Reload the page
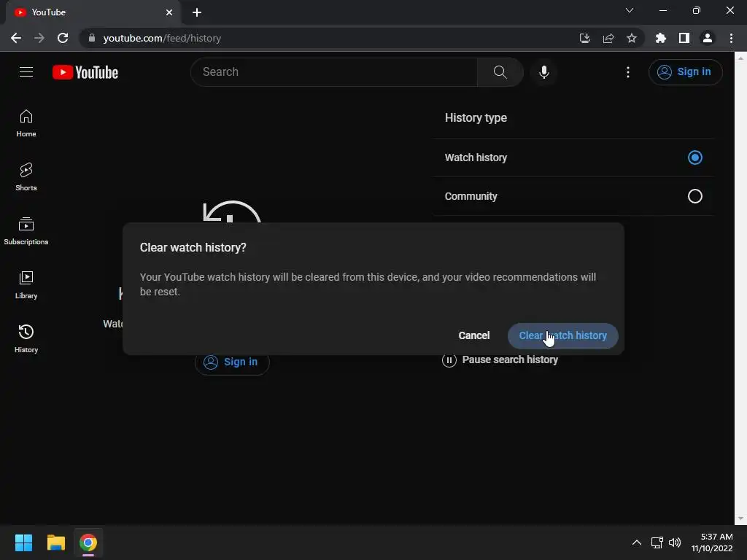Image resolution: width=747 pixels, height=560 pixels. 63,38
